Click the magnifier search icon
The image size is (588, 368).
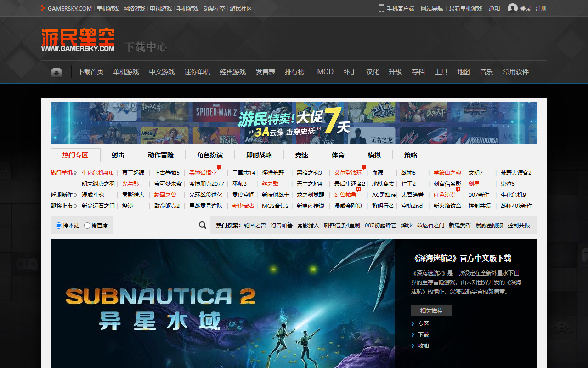coord(203,225)
